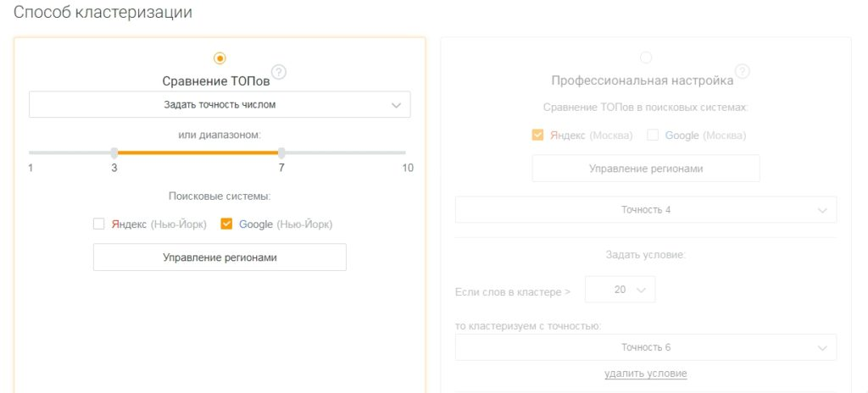Screen dimensions: 868x393
Task: Click slider handle at value 3
Action: pyautogui.click(x=114, y=152)
